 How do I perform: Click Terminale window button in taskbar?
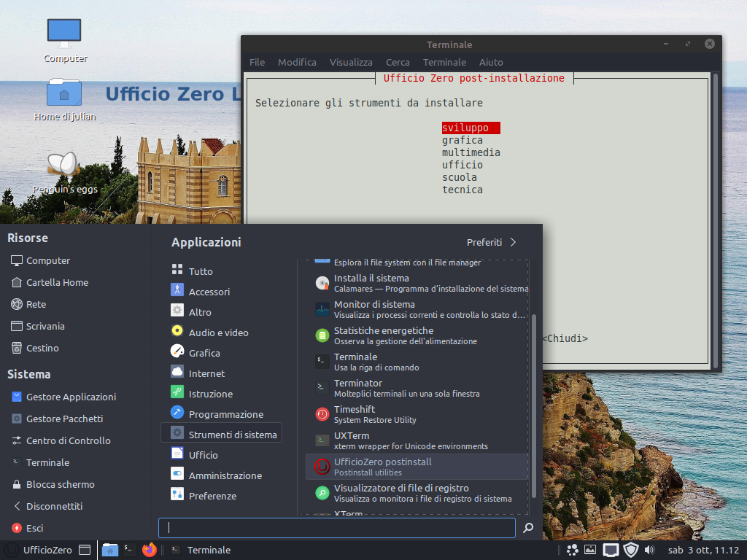click(201, 550)
